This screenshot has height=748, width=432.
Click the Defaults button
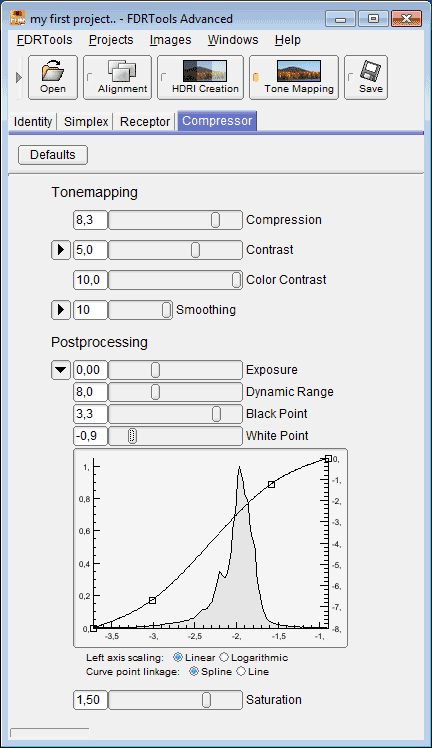53,155
